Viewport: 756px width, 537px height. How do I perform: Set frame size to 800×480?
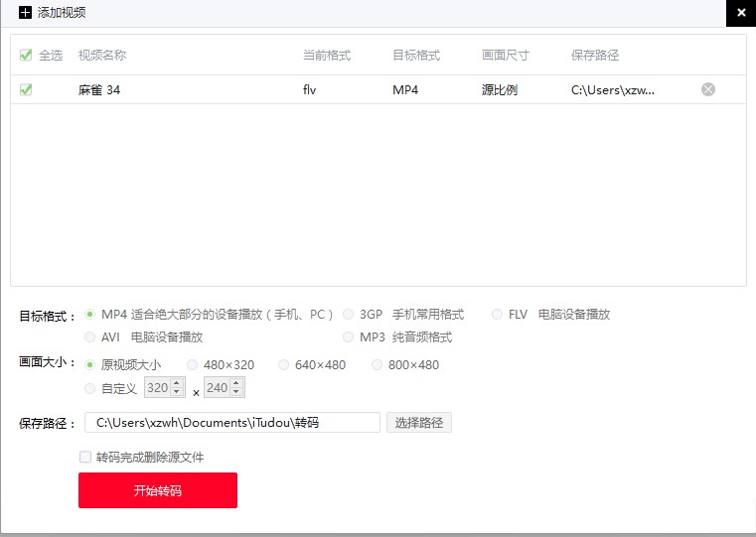coord(377,365)
